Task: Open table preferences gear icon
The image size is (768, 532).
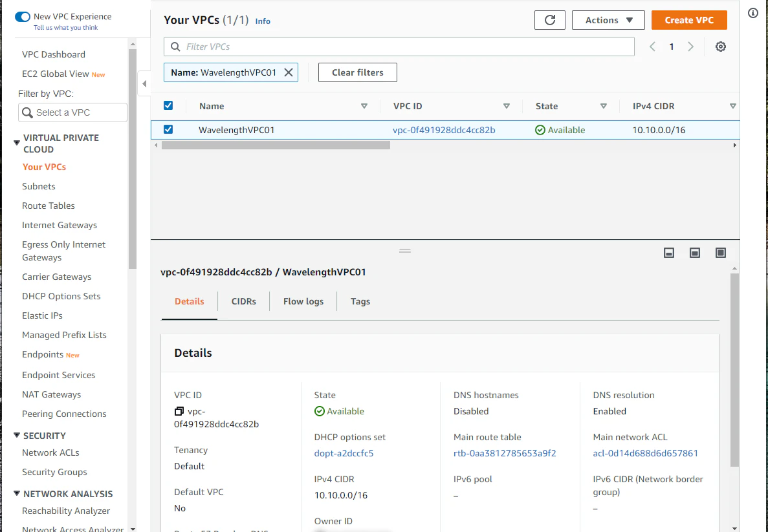Action: tap(720, 47)
